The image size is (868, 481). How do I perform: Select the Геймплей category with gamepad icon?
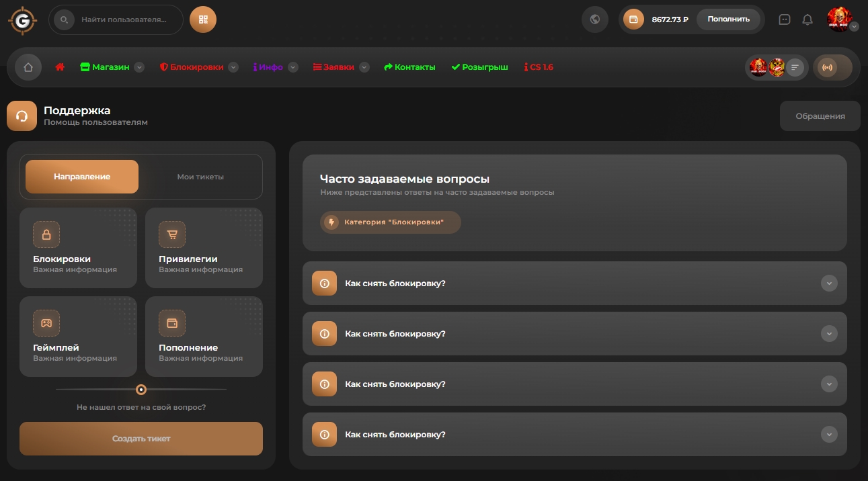(x=78, y=336)
